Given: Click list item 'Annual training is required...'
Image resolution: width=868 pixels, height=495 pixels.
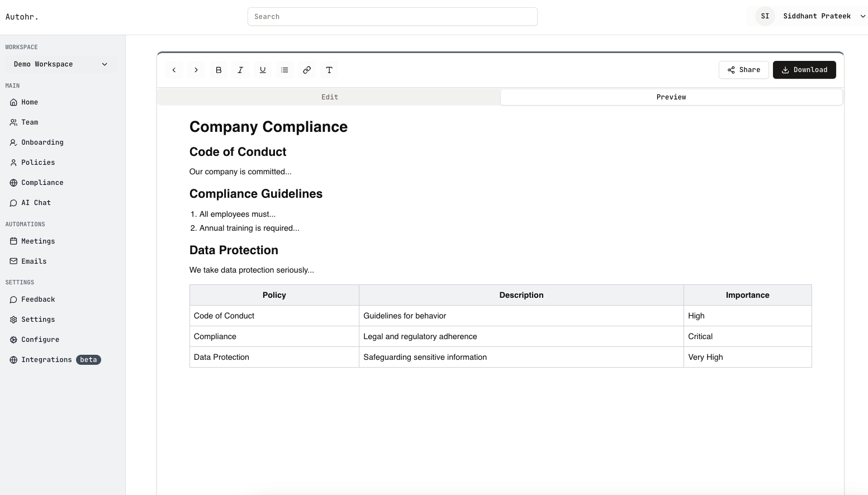Looking at the screenshot, I should point(249,228).
